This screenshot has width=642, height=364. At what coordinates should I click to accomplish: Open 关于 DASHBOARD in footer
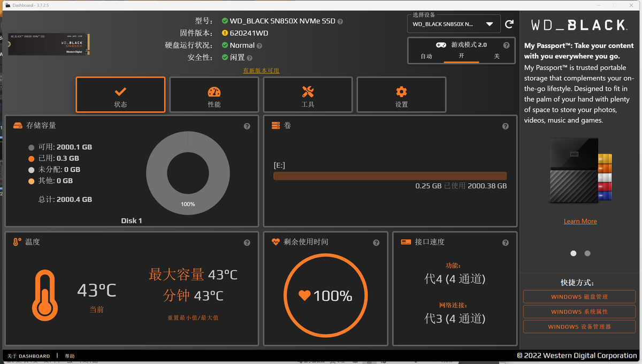pos(28,356)
